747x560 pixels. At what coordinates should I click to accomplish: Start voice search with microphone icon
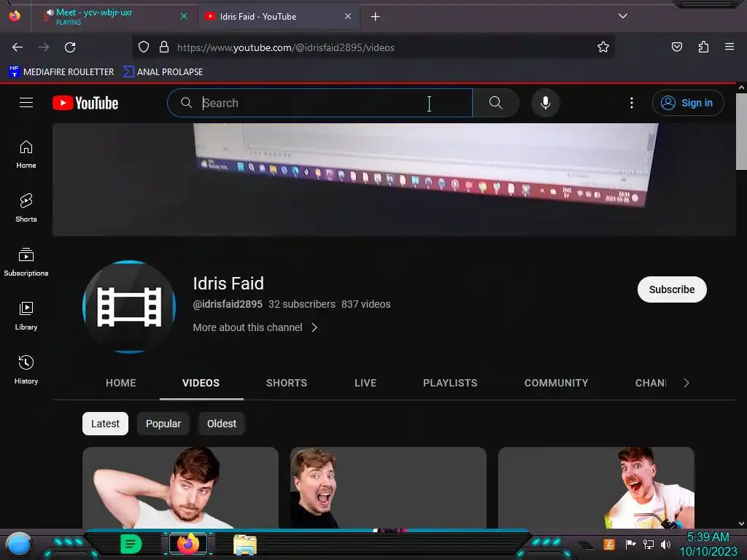click(x=546, y=103)
